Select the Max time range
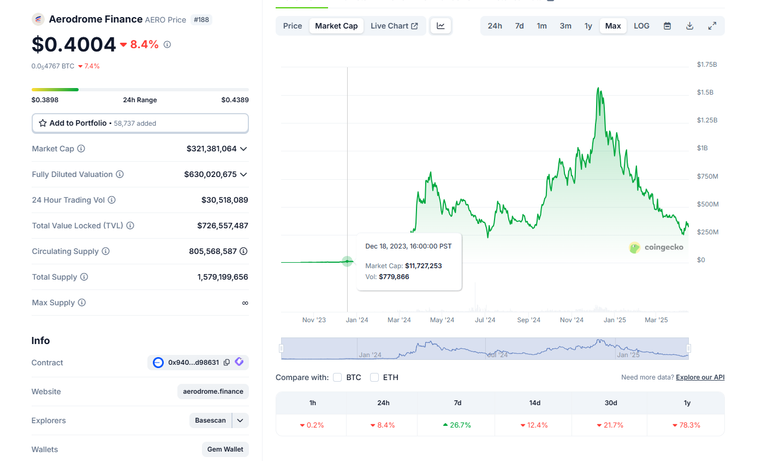768x461 pixels. pos(613,26)
